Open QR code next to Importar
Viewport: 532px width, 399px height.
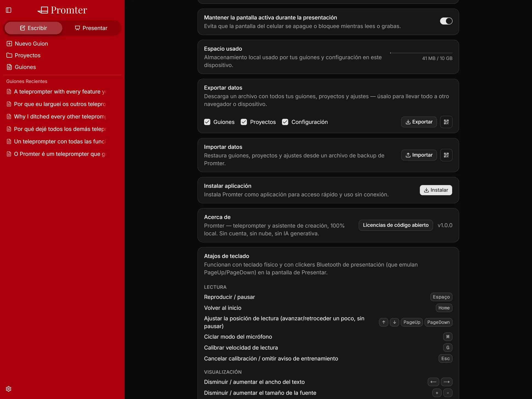point(446,155)
